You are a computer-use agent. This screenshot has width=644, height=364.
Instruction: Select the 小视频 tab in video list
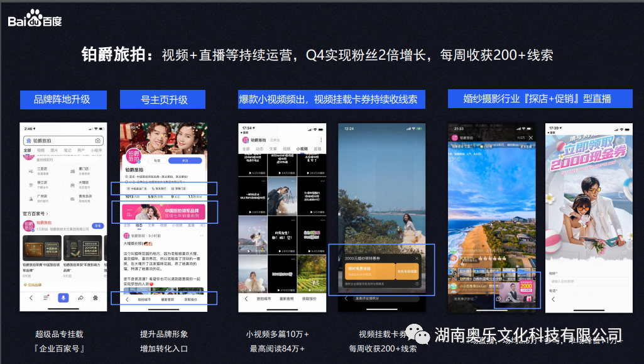coord(302,149)
